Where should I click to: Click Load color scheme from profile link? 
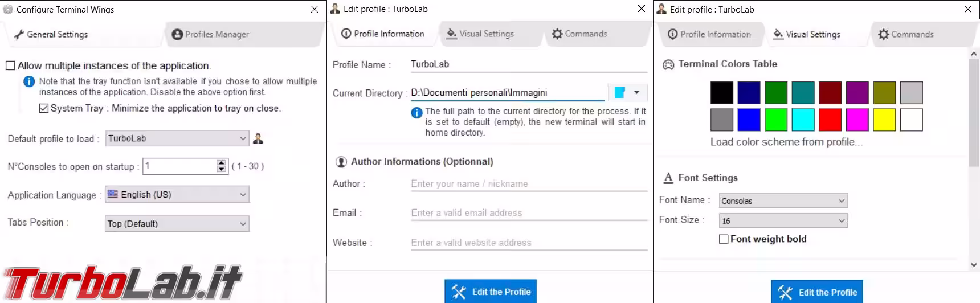tap(786, 142)
